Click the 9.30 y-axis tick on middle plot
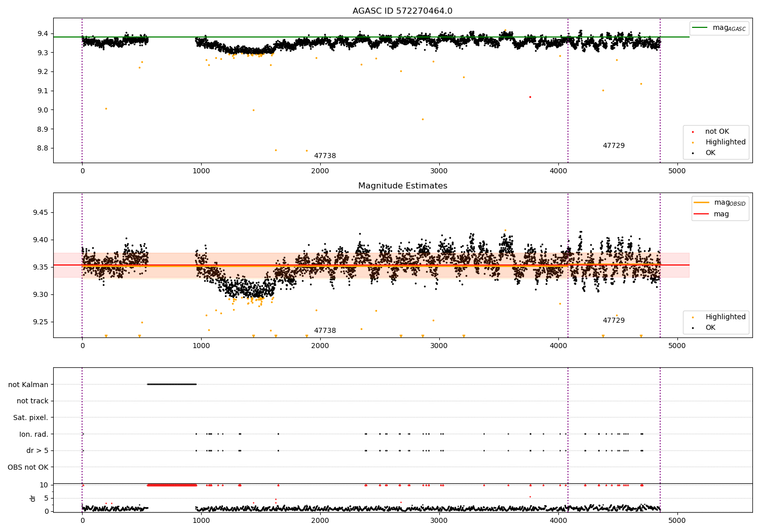 40,294
